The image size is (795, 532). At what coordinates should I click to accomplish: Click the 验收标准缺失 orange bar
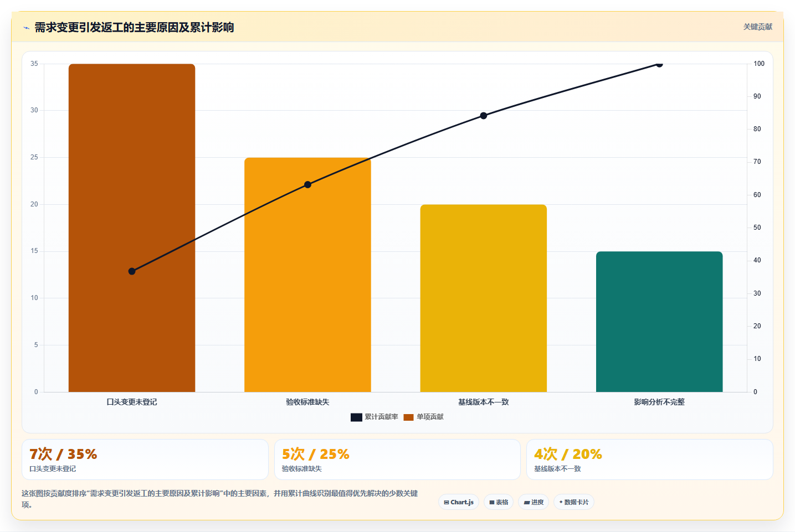coord(307,275)
